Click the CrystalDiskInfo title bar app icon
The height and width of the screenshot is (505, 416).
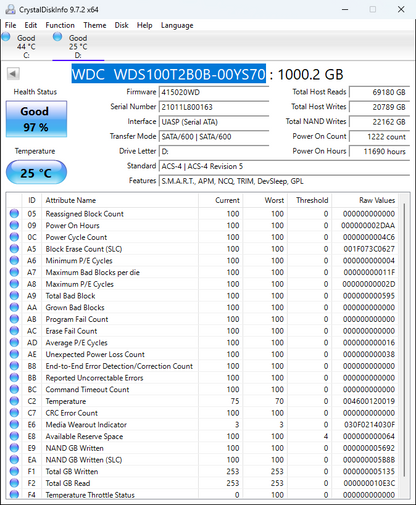[x=10, y=9]
